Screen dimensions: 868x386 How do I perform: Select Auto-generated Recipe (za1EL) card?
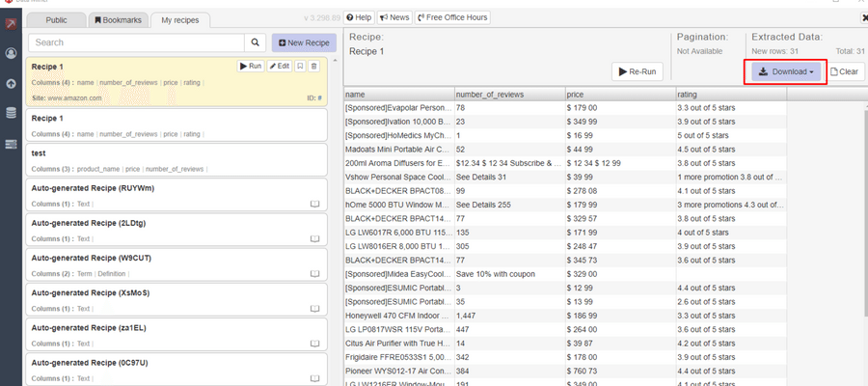(176, 335)
